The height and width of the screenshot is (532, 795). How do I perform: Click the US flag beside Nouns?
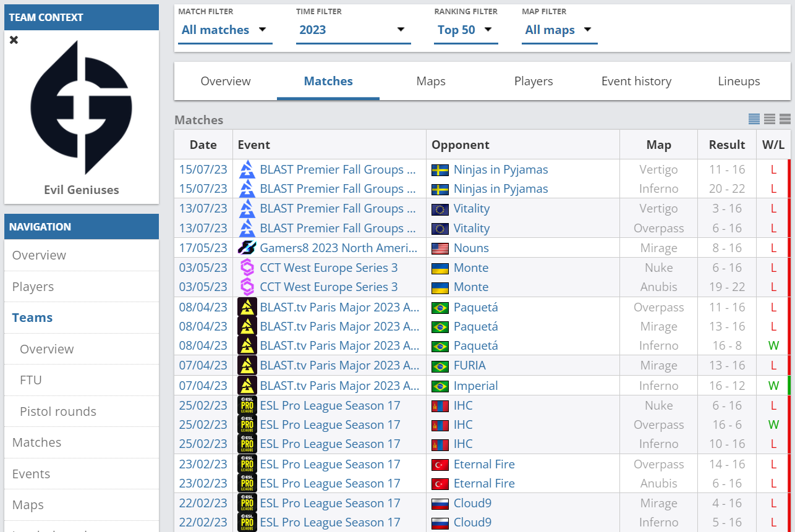click(440, 248)
